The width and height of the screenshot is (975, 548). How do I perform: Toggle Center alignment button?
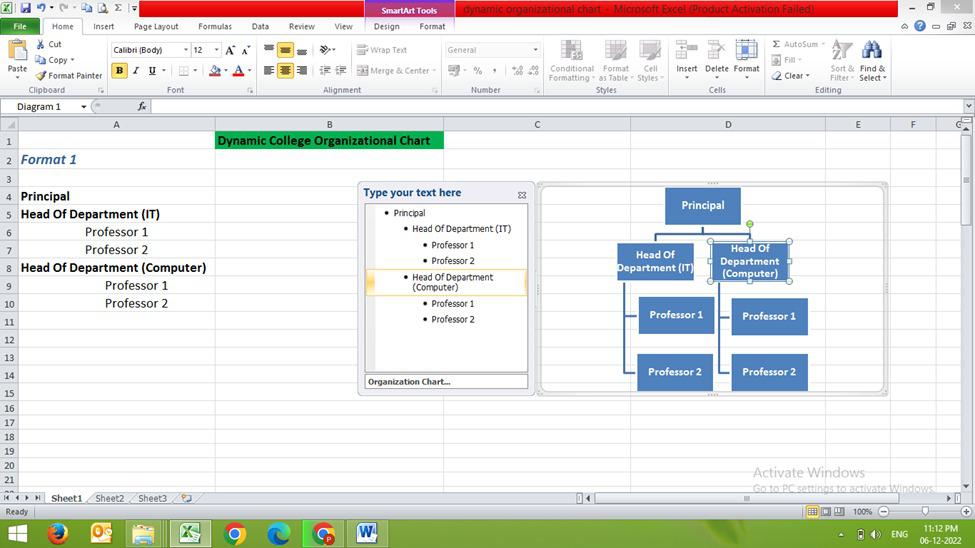(286, 71)
